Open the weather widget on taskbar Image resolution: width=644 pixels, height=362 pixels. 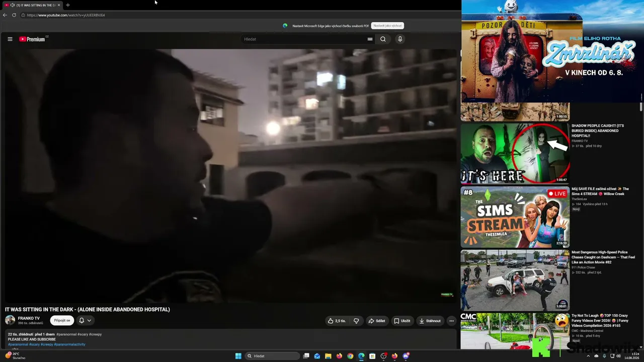coord(15,356)
